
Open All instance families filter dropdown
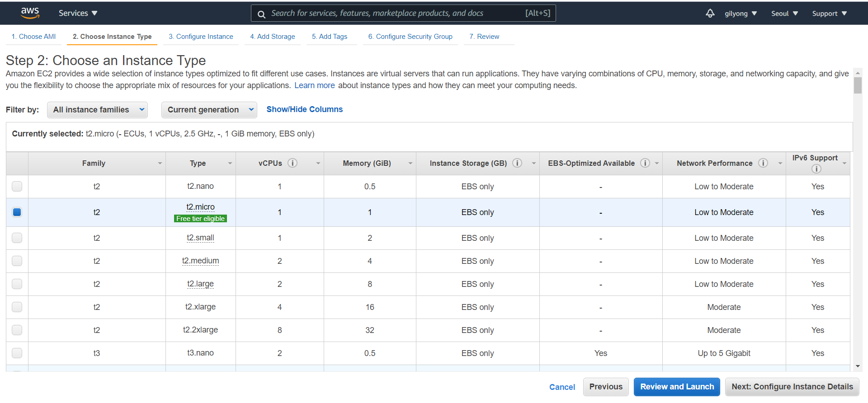97,110
